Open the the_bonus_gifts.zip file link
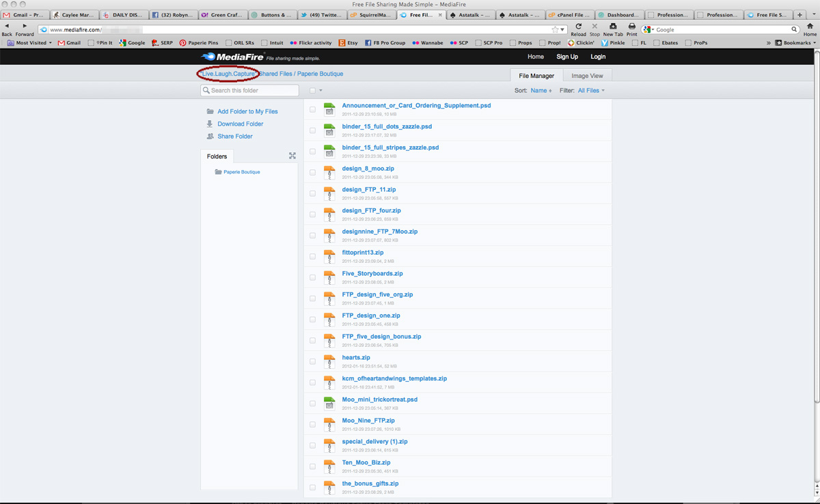 point(370,484)
